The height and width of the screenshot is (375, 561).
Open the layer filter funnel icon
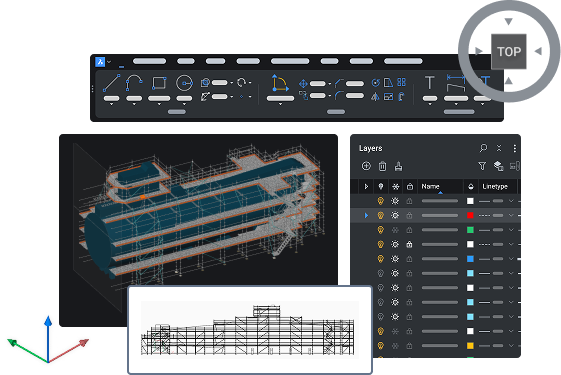click(482, 166)
